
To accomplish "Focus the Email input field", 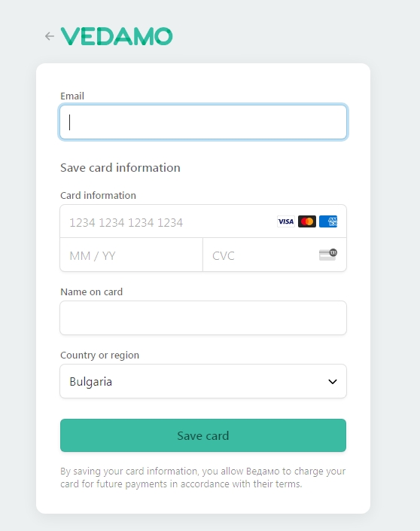I will [203, 122].
